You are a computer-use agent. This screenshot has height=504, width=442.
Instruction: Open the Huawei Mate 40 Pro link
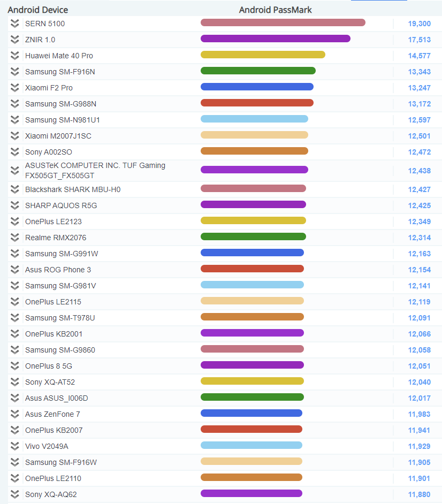[59, 56]
